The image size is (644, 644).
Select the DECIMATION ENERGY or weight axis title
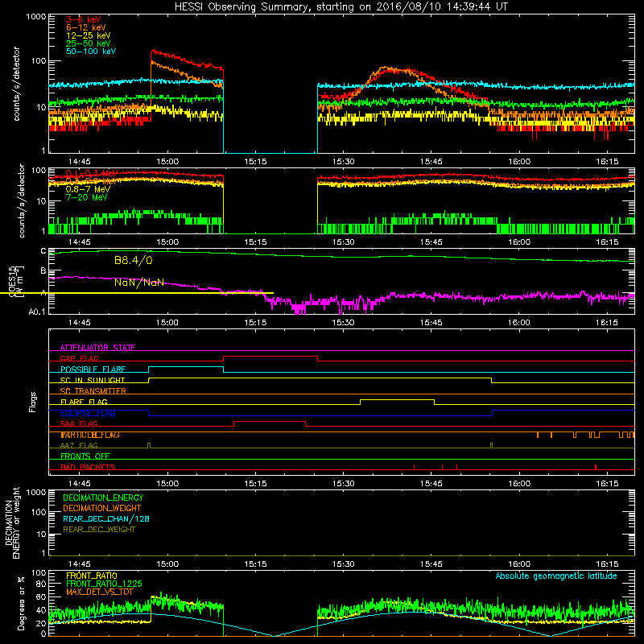pyautogui.click(x=12, y=522)
